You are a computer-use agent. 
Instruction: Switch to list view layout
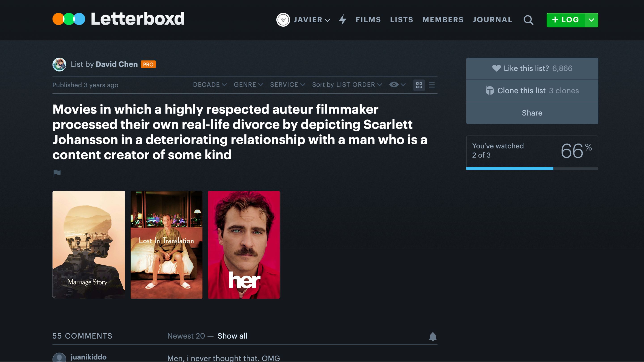pos(432,85)
